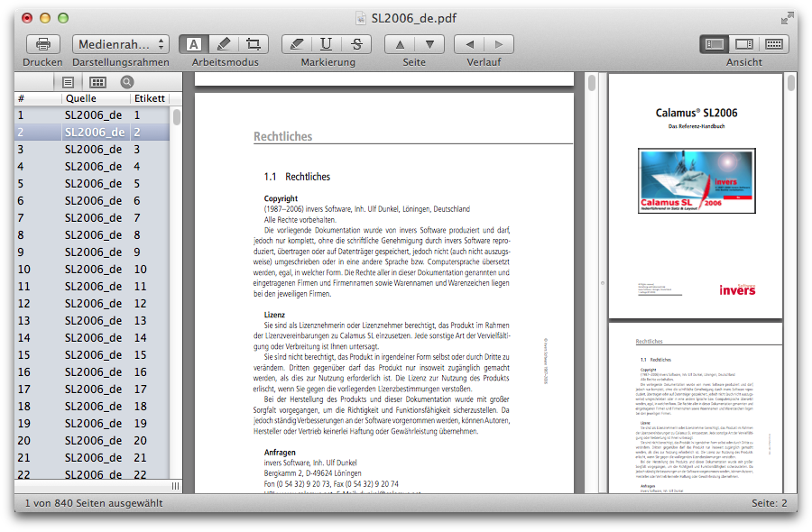This screenshot has width=812, height=532.
Task: Apply highlighter marking tool
Action: 297,44
